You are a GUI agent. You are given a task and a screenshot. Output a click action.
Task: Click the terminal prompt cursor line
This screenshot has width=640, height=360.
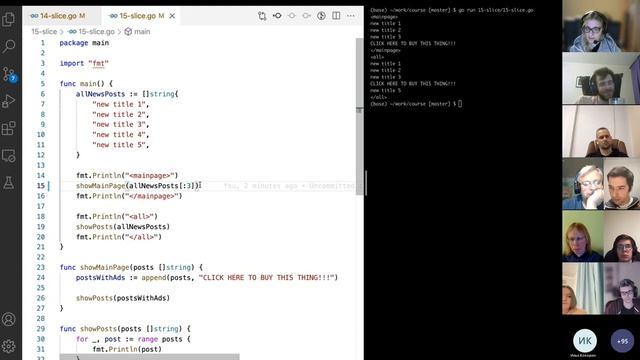pyautogui.click(x=416, y=104)
